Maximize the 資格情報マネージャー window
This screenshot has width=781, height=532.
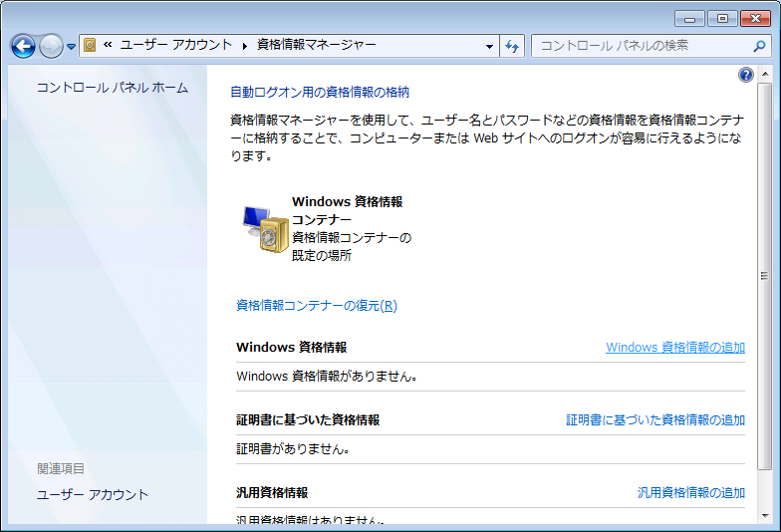point(722,19)
